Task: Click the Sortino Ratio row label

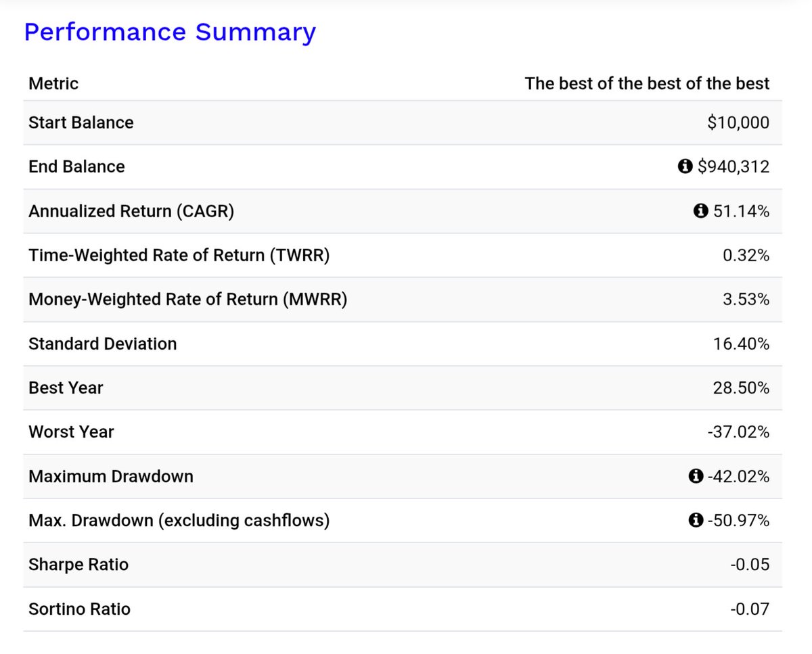Action: pyautogui.click(x=79, y=609)
